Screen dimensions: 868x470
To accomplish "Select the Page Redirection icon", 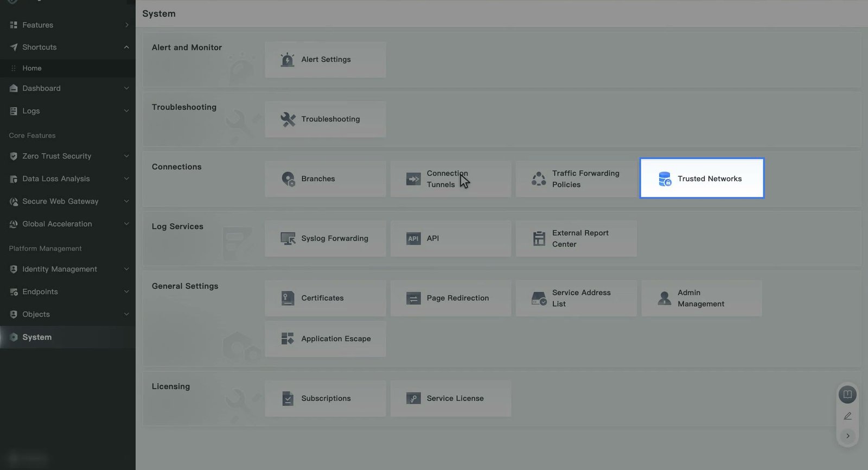I will [x=413, y=298].
